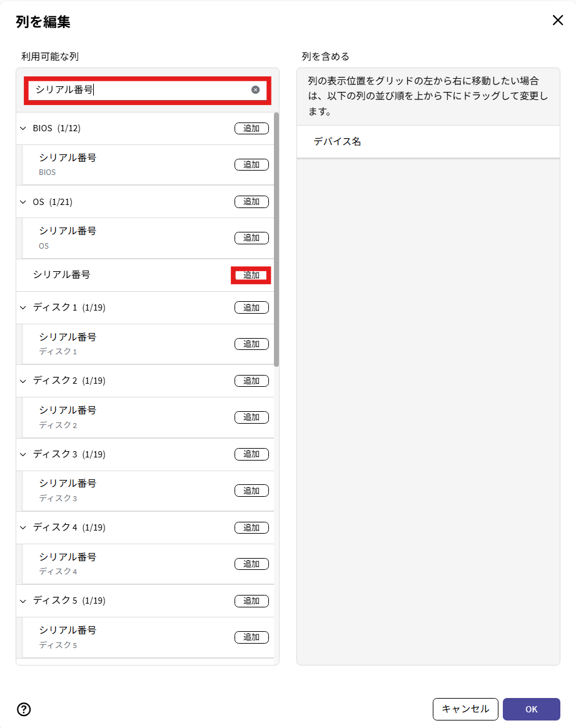Add the OS シリアル番号 column
The height and width of the screenshot is (728, 576).
(x=251, y=238)
